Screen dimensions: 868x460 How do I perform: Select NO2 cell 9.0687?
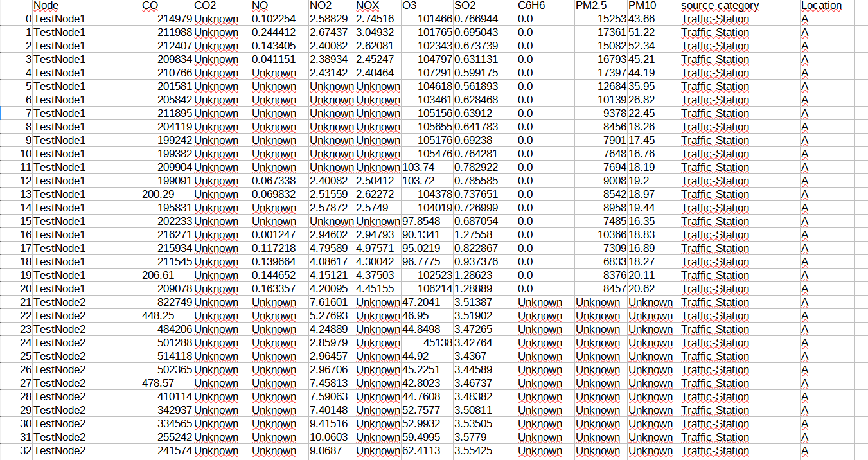pyautogui.click(x=332, y=451)
